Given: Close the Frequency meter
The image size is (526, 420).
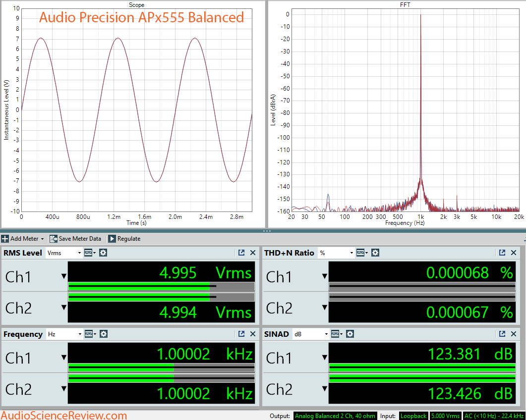Looking at the screenshot, I should point(253,334).
